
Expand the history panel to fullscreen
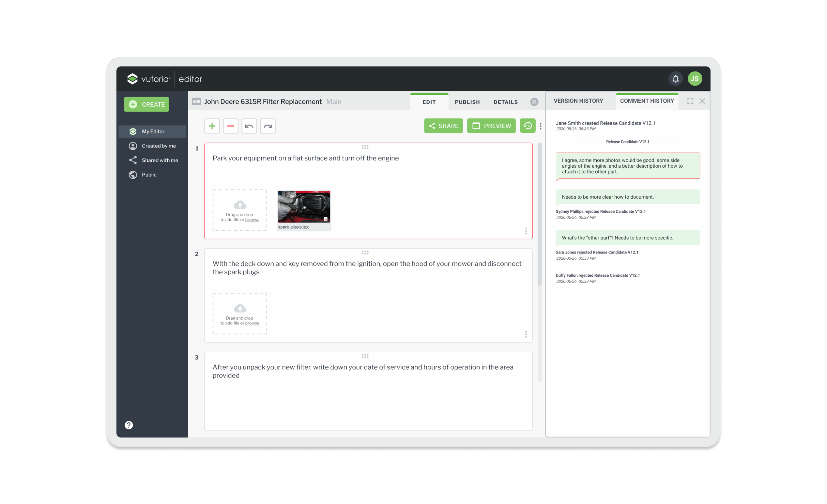point(690,101)
